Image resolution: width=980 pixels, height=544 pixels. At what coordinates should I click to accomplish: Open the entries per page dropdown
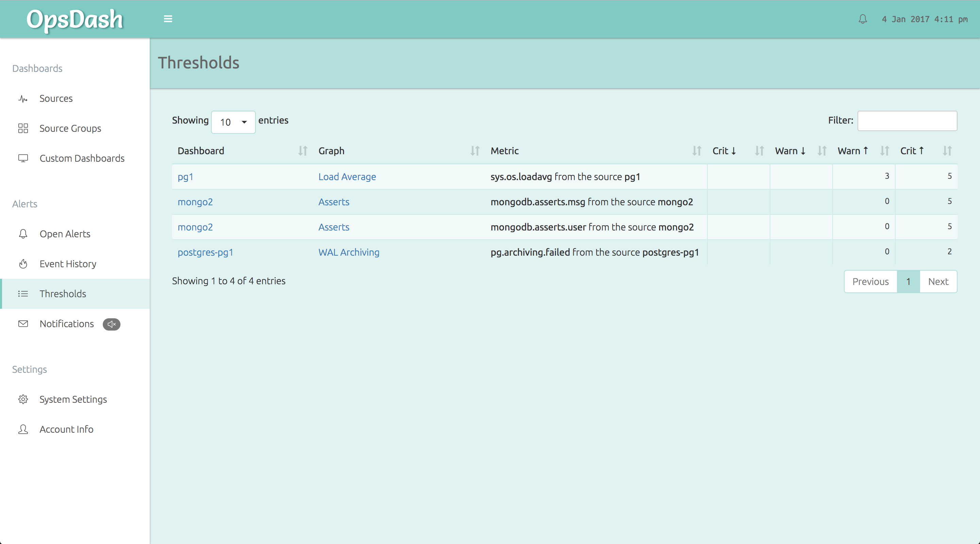pyautogui.click(x=233, y=122)
